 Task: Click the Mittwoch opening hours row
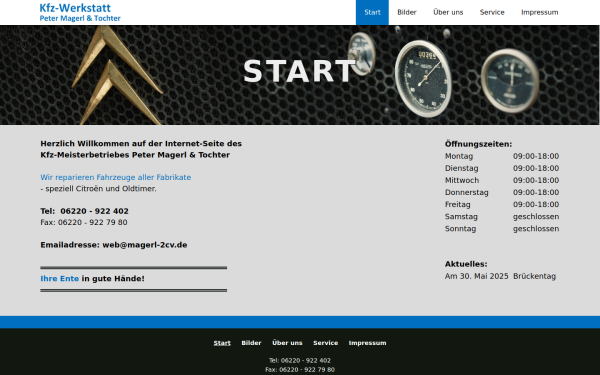tap(502, 180)
